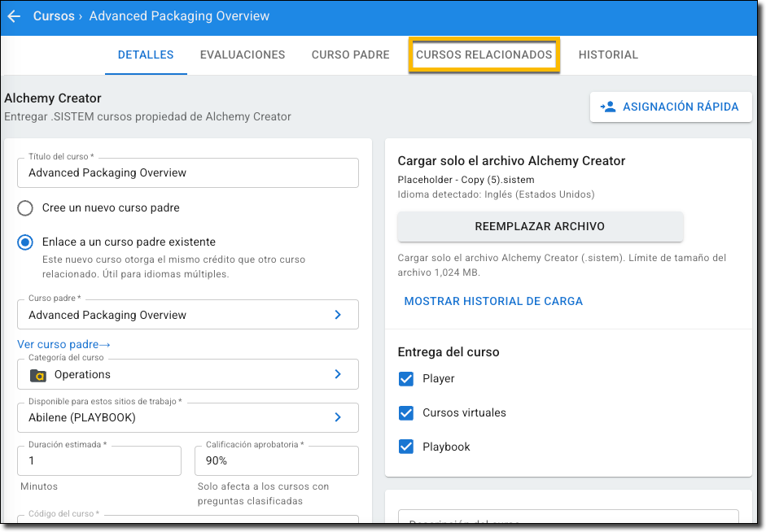Click 'Entregar .SISTEM cursos propiedad de Alchemy Creator' text
Viewport: 766px width, 532px height.
pyautogui.click(x=147, y=116)
